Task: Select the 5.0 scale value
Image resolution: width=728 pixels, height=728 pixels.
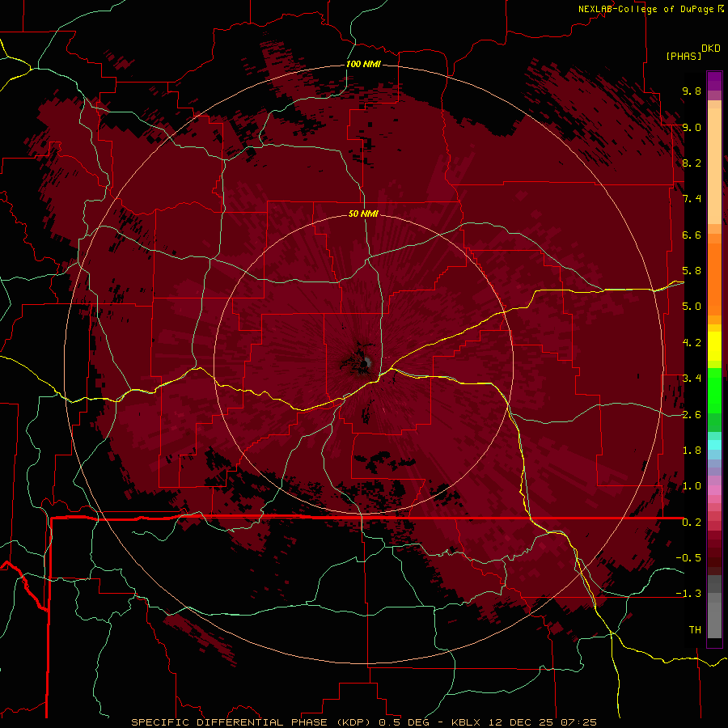Action: (692, 307)
